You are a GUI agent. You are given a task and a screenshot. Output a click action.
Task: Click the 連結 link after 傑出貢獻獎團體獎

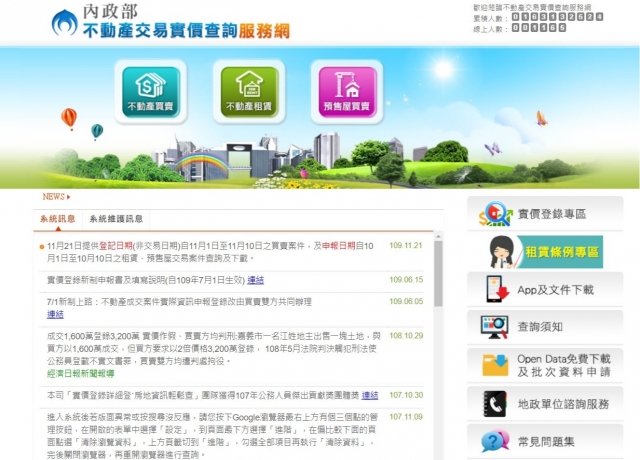tap(370, 395)
